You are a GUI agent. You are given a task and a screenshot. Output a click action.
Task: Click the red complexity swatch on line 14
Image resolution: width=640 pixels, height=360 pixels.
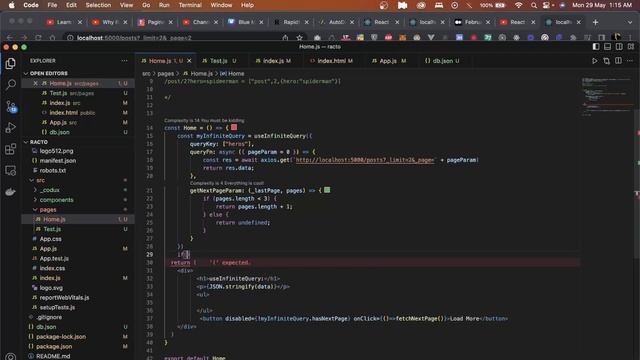234,128
